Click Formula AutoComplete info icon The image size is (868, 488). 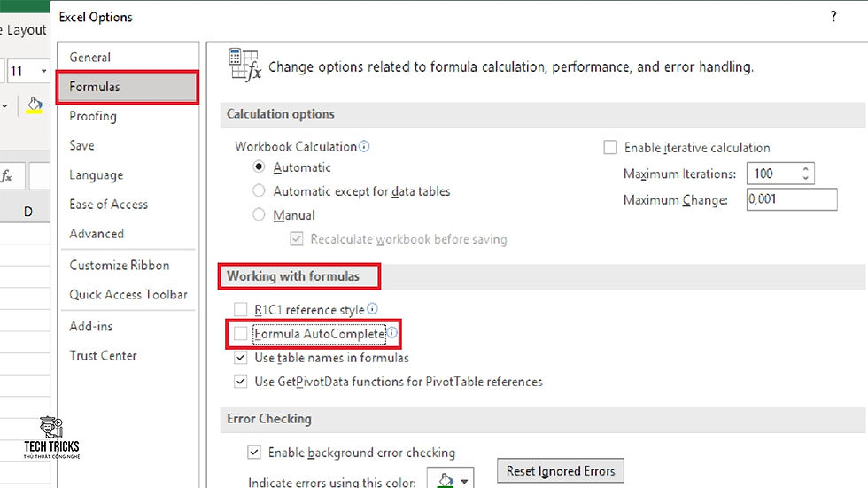pos(391,332)
